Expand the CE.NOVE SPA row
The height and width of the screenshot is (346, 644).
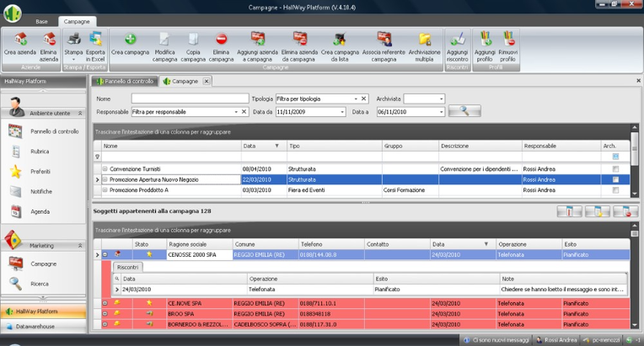tap(105, 303)
